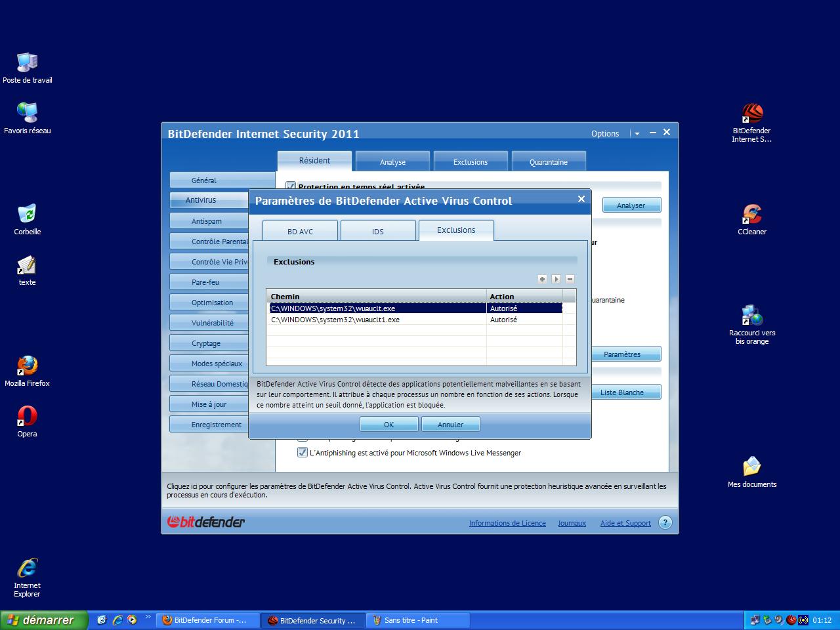This screenshot has height=630, width=840.
Task: Click the Action column header
Action: click(x=524, y=297)
